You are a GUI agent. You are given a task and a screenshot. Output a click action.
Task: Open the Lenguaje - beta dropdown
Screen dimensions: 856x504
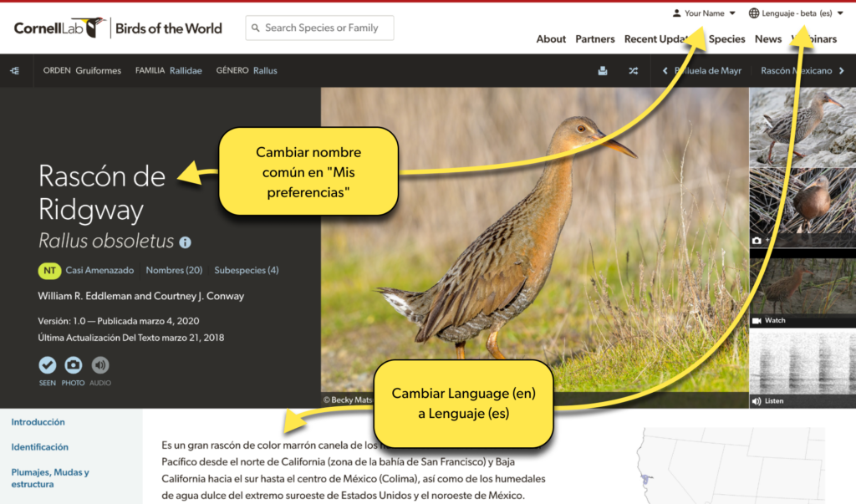click(x=796, y=13)
